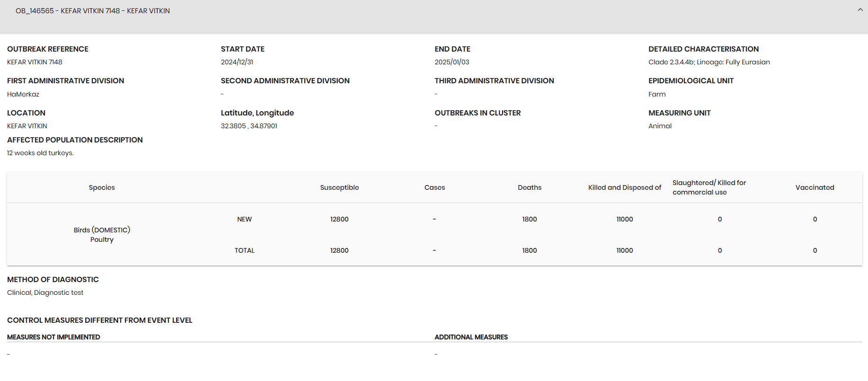Click the Susceptible column header
Image resolution: width=868 pixels, height=381 pixels.
[339, 187]
